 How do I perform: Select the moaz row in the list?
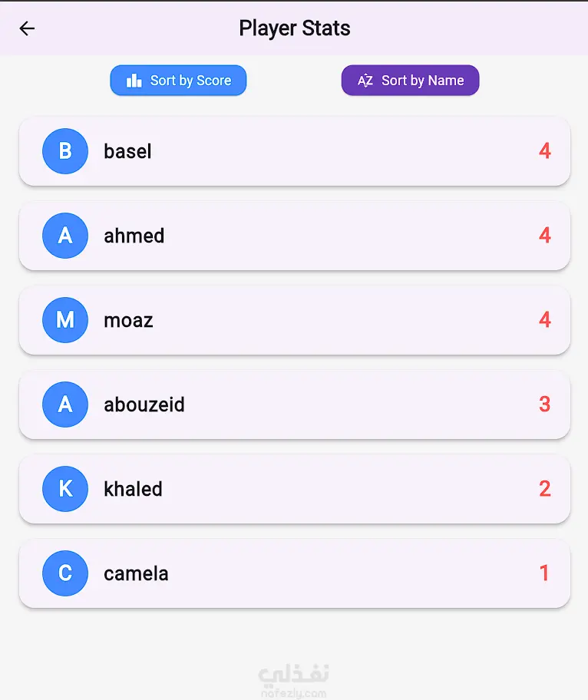(294, 320)
